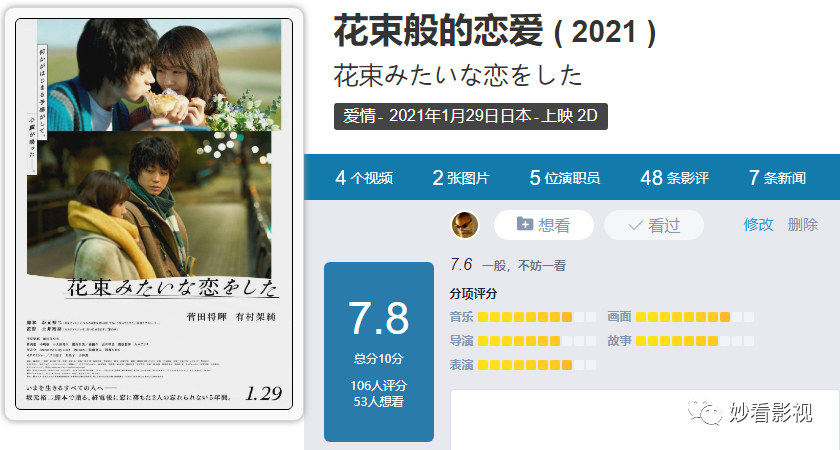Screen dimensions: 840x450
Task: Mark the movie as 看过
Action: pos(654,225)
